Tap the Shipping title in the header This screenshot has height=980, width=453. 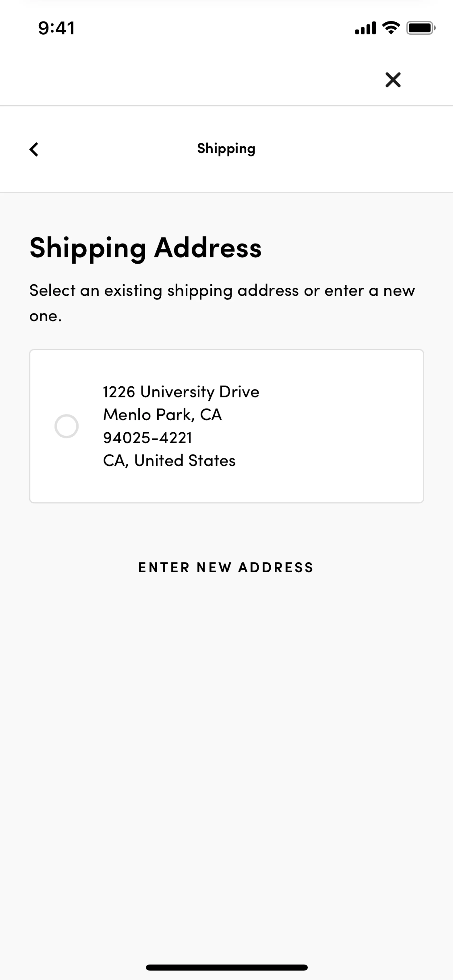click(x=226, y=149)
